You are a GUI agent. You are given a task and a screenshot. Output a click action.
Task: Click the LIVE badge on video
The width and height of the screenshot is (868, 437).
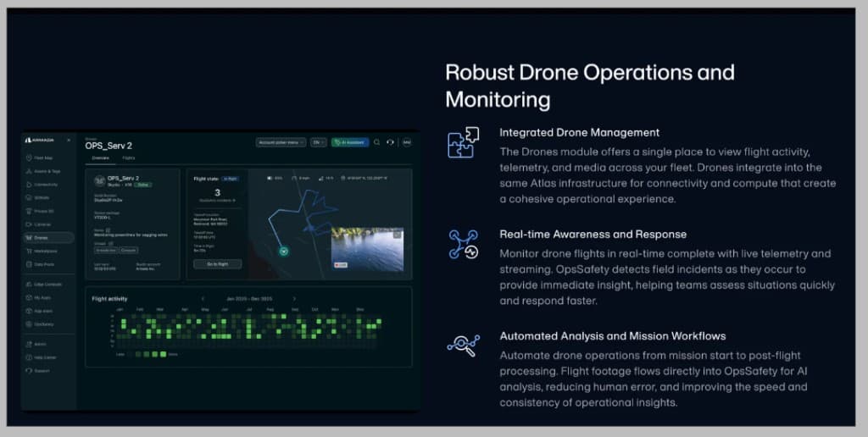(x=341, y=265)
